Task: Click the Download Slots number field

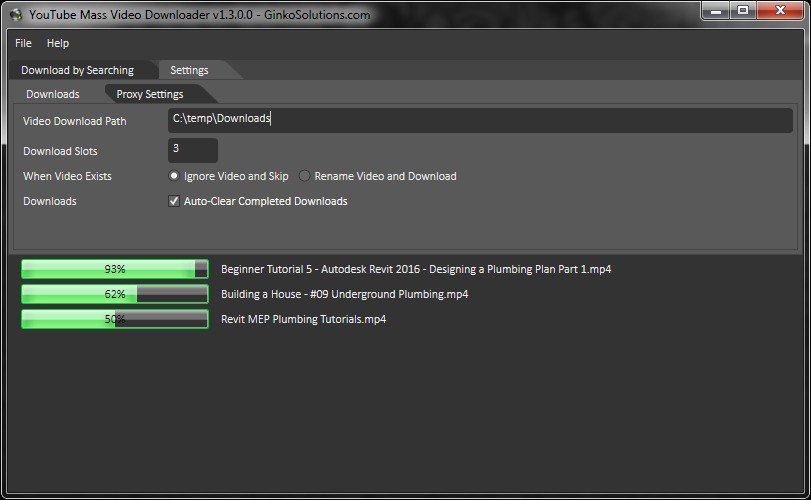Action: coord(192,150)
